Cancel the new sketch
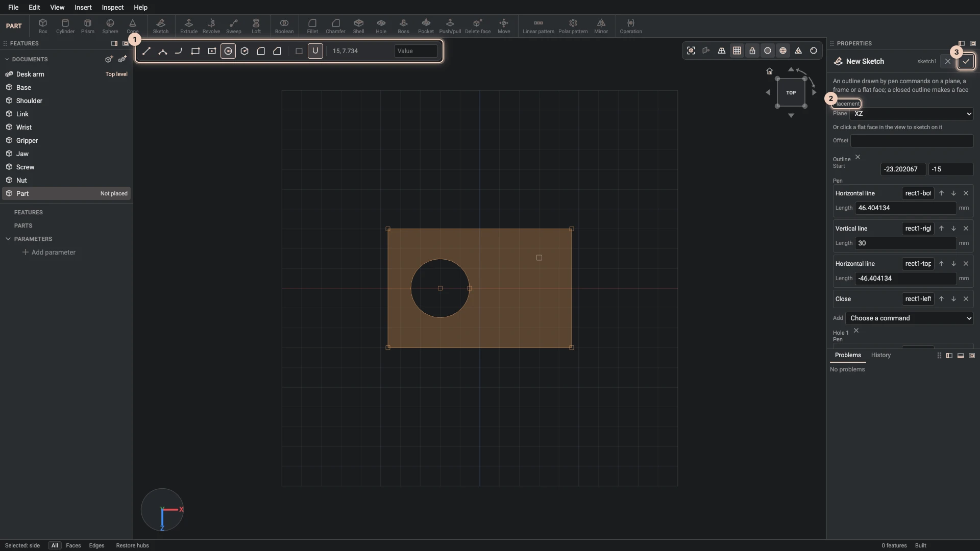The width and height of the screenshot is (980, 551). pos(948,61)
